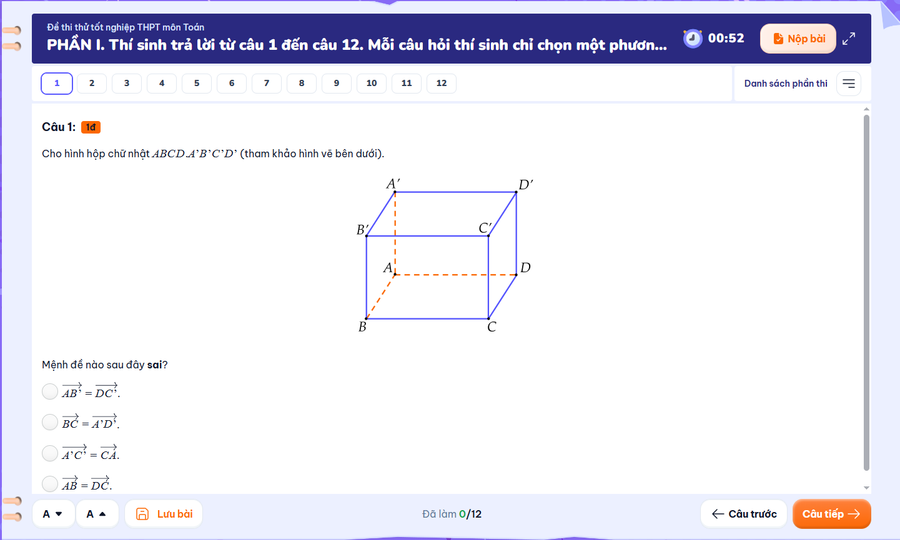Go back with 'Câu trước' button

pyautogui.click(x=743, y=514)
